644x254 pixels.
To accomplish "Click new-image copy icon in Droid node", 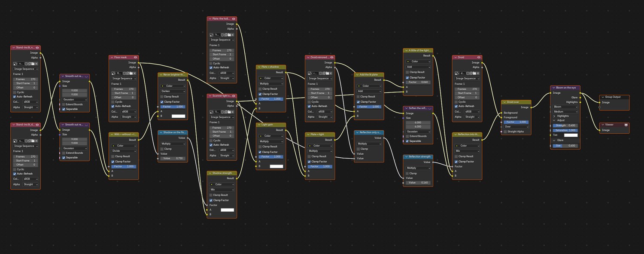I will (471, 73).
